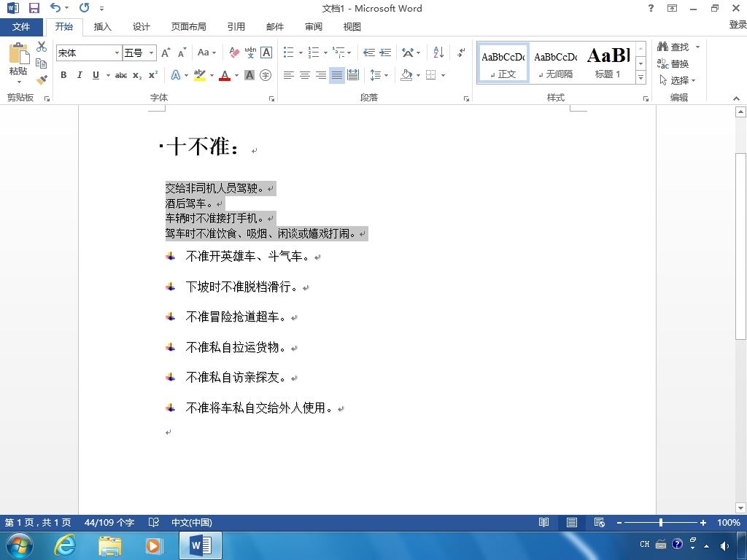Screen dimensions: 747x560
Task: Switch to Web Layout view
Action: 600,522
